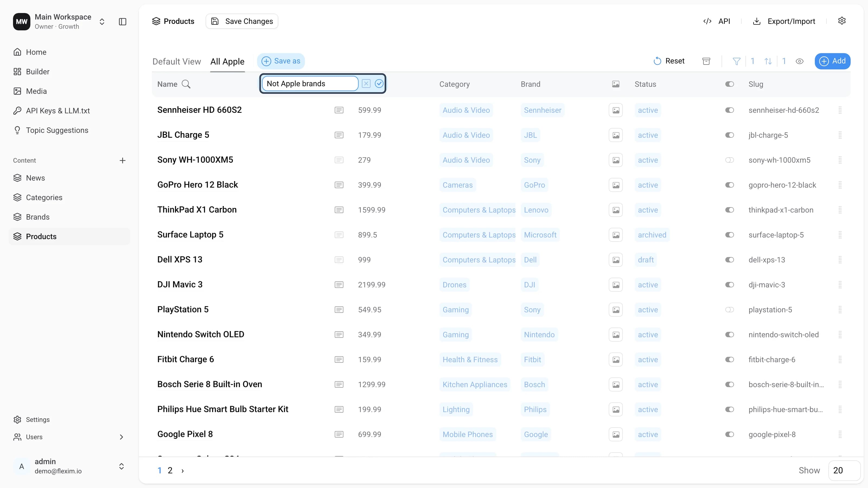Open the table settings gear icon
Screen dimensions: 868x488
tap(842, 21)
